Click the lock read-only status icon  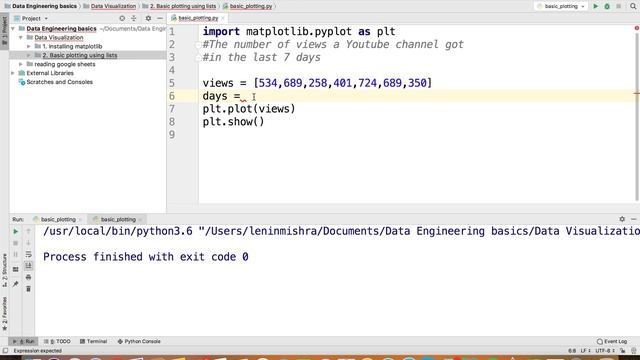(622, 351)
